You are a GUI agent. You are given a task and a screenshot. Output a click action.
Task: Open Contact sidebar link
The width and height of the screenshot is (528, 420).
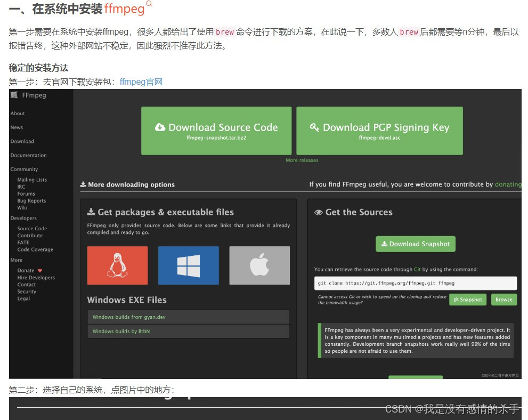27,285
